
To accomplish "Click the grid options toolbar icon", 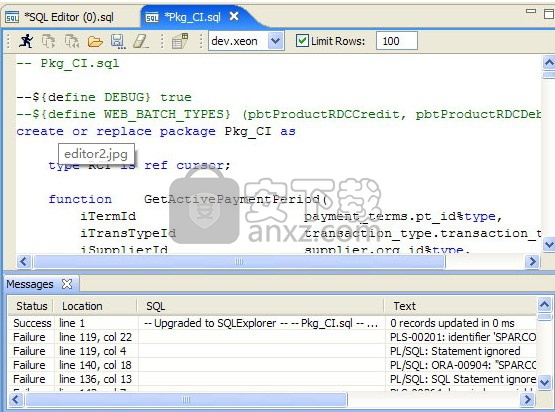I will pyautogui.click(x=180, y=41).
